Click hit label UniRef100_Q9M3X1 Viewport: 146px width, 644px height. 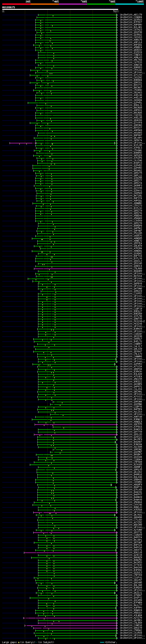pos(131,82)
